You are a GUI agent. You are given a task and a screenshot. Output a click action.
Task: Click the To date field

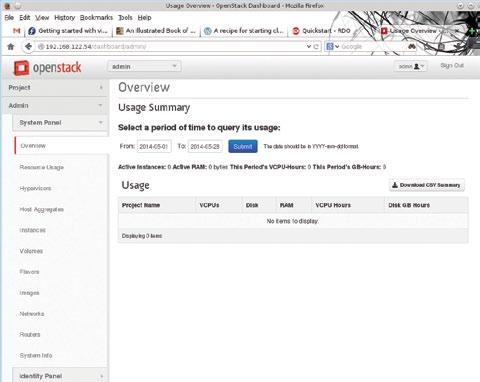pos(205,146)
